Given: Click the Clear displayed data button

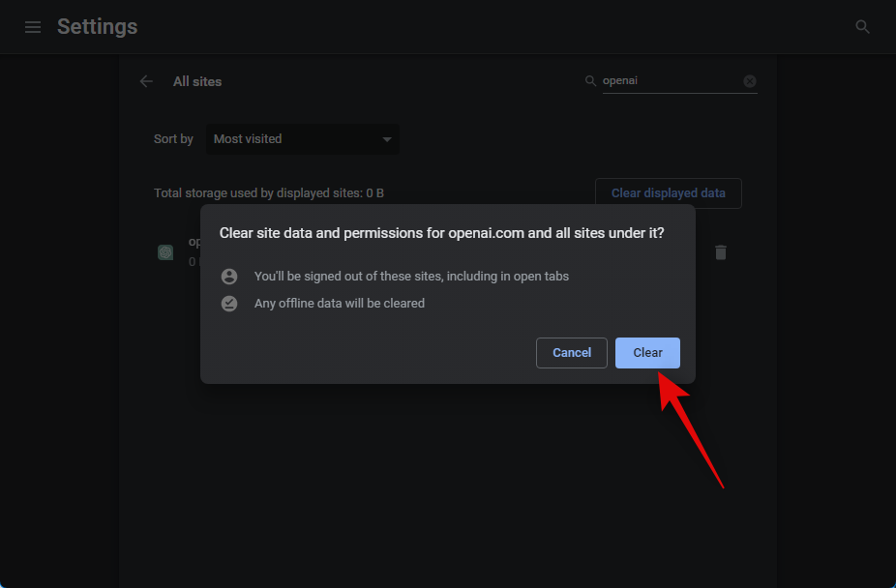Looking at the screenshot, I should (668, 193).
